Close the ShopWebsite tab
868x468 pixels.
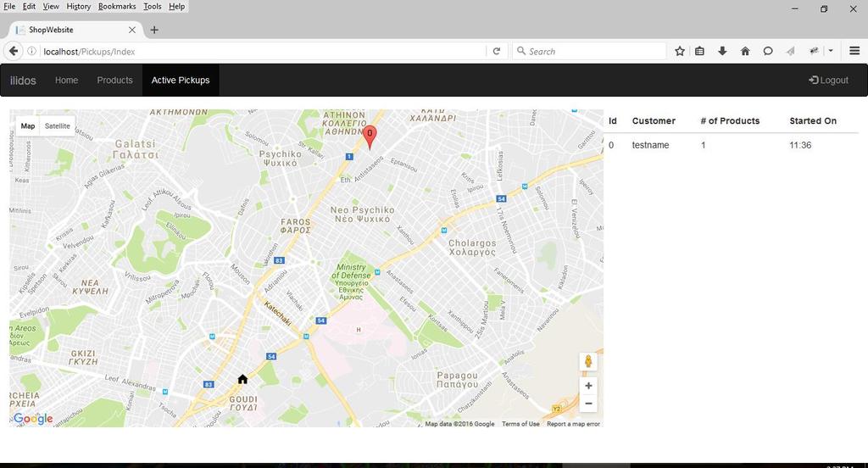tap(131, 30)
